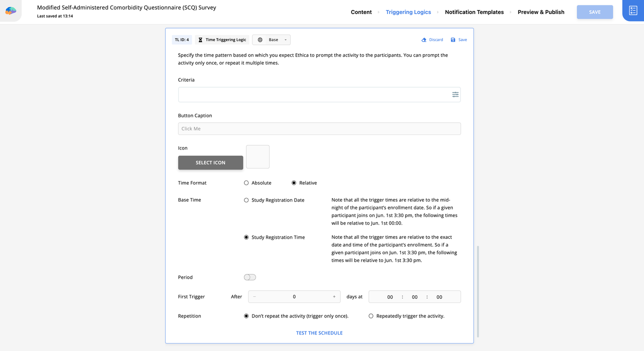
Task: Choose Study Registration Date as base time
Action: pos(246,200)
